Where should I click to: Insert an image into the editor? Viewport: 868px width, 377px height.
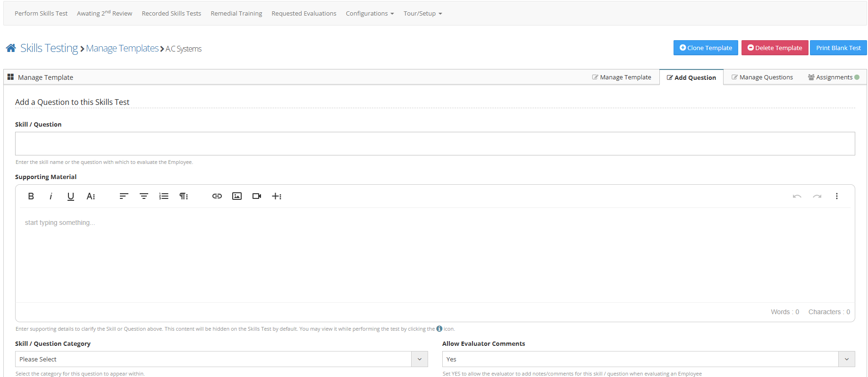(237, 196)
